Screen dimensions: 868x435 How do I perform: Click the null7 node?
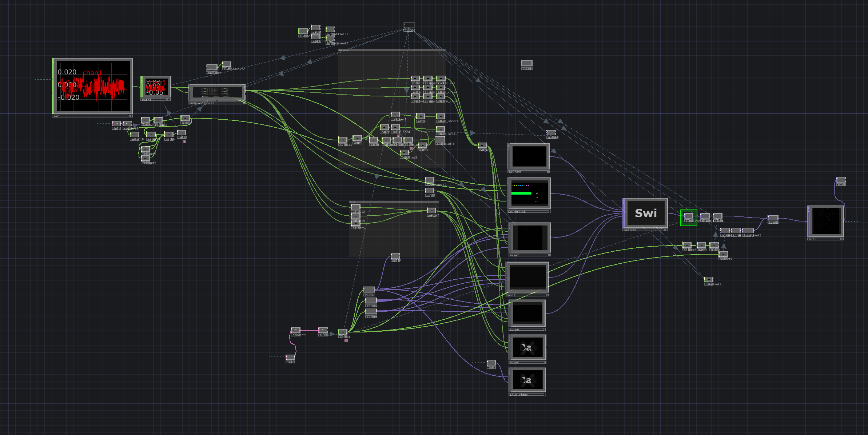[x=395, y=256]
